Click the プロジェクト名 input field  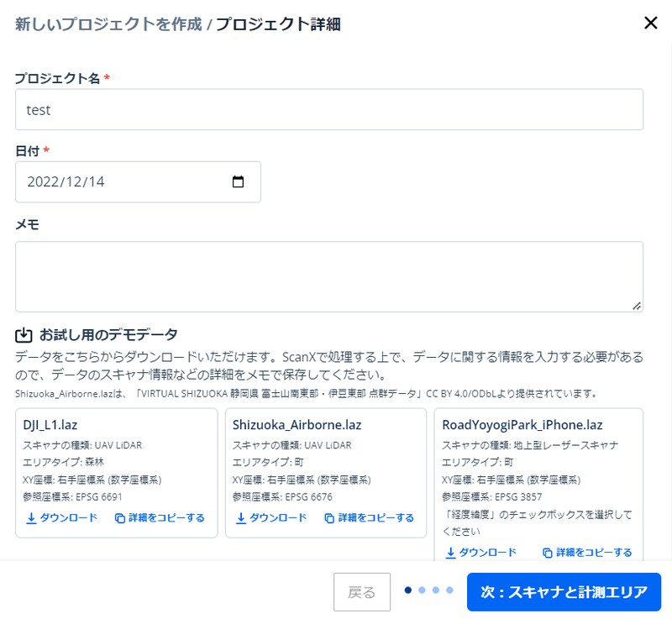[329, 110]
